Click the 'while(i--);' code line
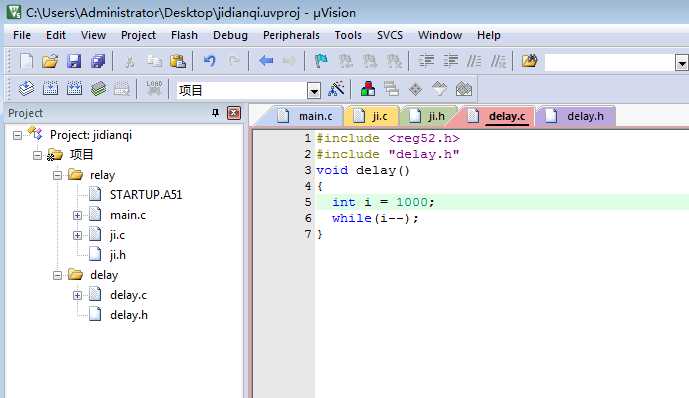Viewport: 689px width, 398px height. [x=375, y=218]
